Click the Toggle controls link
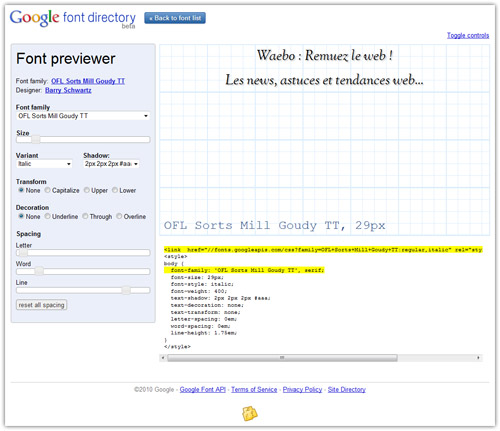Viewport: 500px width, 431px height. pos(468,35)
